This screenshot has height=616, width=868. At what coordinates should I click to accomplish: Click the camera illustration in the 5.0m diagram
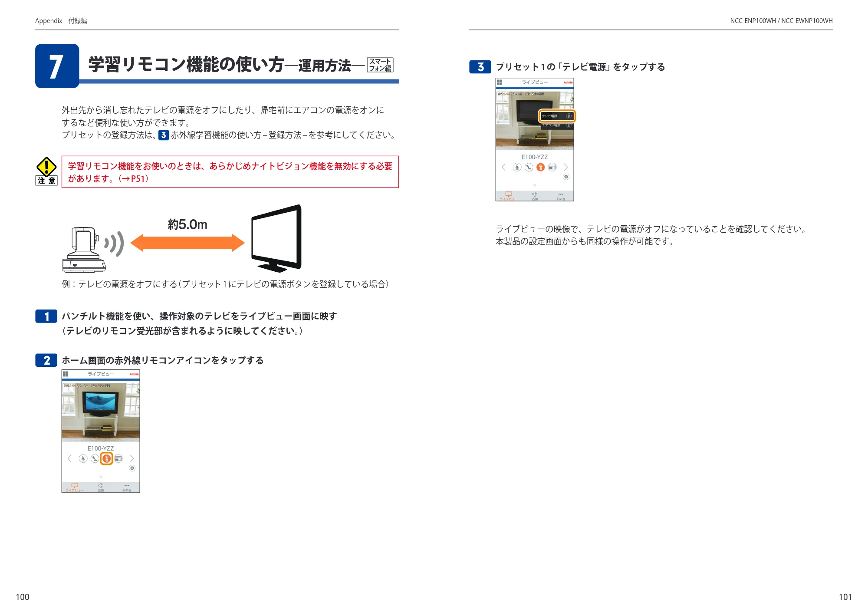click(x=84, y=250)
